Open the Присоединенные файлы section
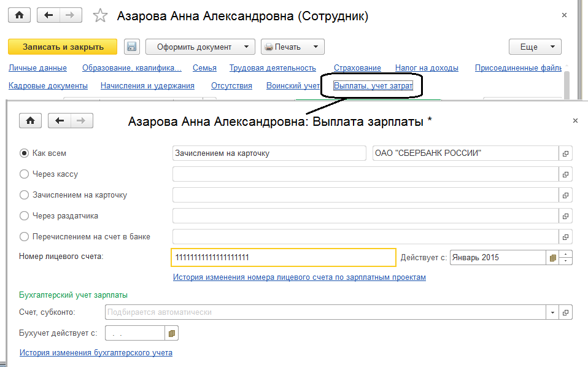The width and height of the screenshot is (588, 367). point(518,68)
